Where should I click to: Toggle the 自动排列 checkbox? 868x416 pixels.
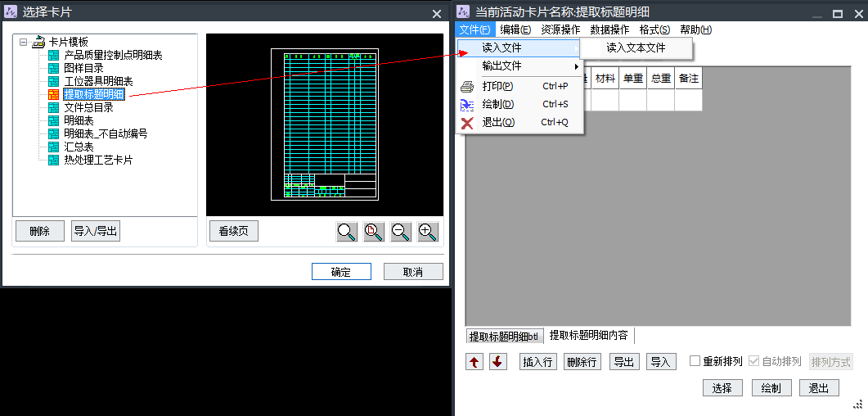click(x=754, y=361)
